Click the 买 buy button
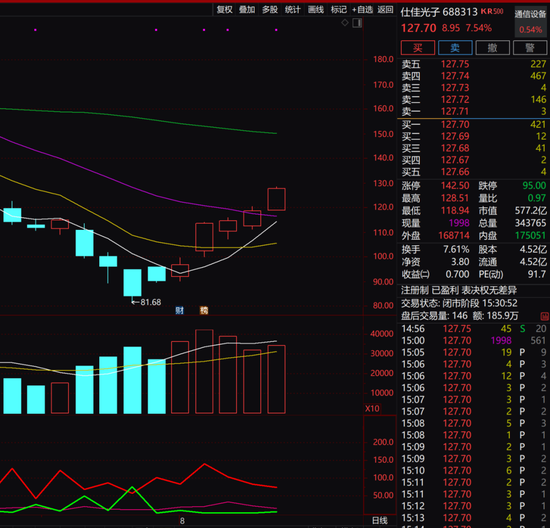Screen dimensions: 550x528 [x=418, y=48]
